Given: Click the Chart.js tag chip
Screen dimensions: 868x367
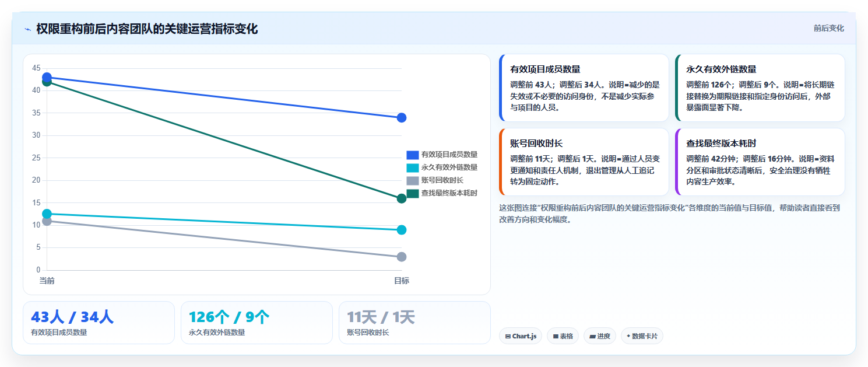Looking at the screenshot, I should click(521, 336).
